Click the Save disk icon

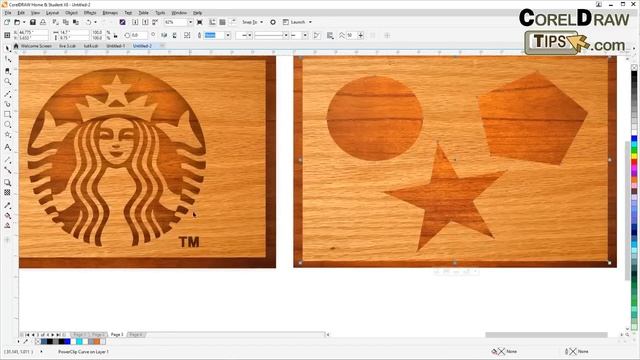click(x=33, y=22)
